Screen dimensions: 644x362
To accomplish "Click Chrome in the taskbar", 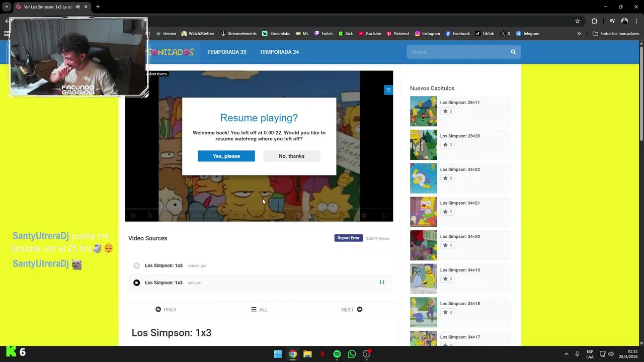I will (x=292, y=354).
